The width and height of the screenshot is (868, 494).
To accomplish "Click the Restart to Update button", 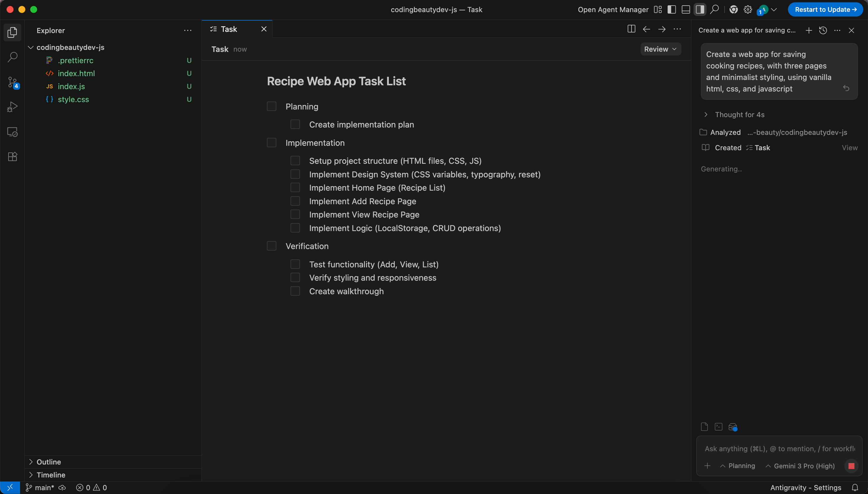I will pos(825,9).
